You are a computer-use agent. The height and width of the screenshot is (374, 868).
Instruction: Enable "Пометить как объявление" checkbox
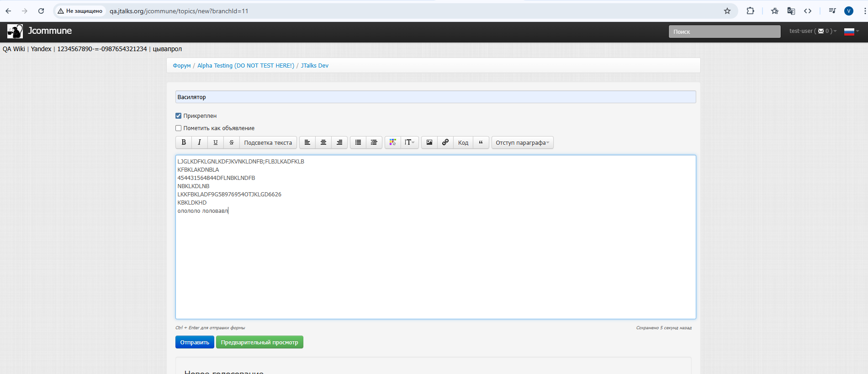click(179, 128)
